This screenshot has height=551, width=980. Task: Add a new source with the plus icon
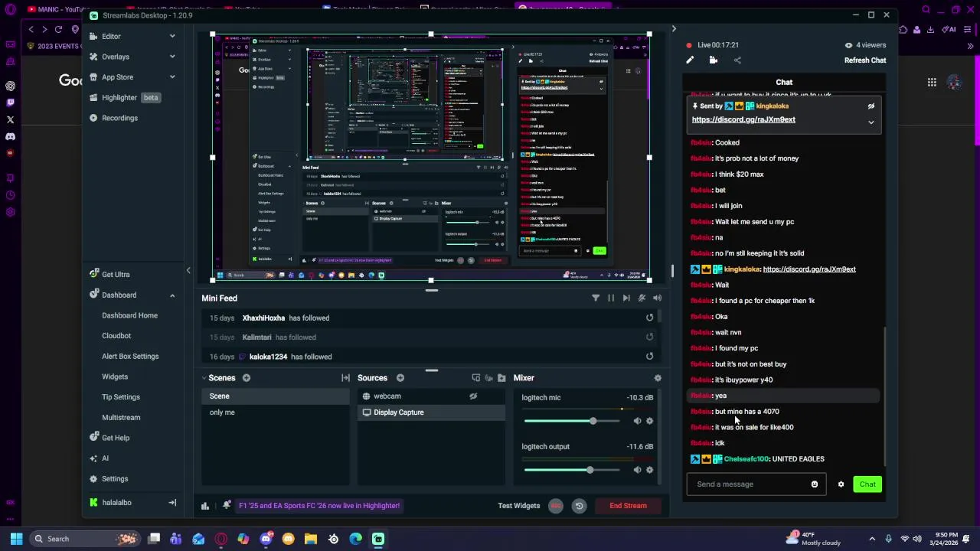[400, 378]
